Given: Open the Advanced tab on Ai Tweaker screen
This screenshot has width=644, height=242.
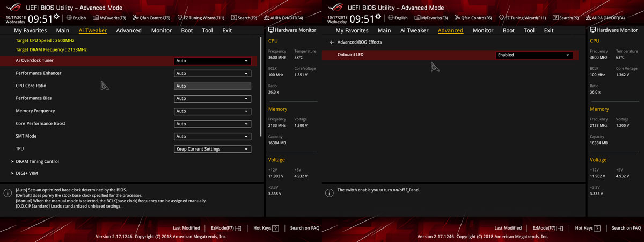Looking at the screenshot, I should [129, 30].
